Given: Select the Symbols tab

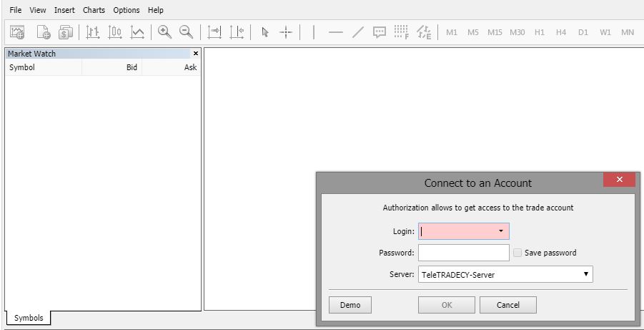Looking at the screenshot, I should click(29, 318).
